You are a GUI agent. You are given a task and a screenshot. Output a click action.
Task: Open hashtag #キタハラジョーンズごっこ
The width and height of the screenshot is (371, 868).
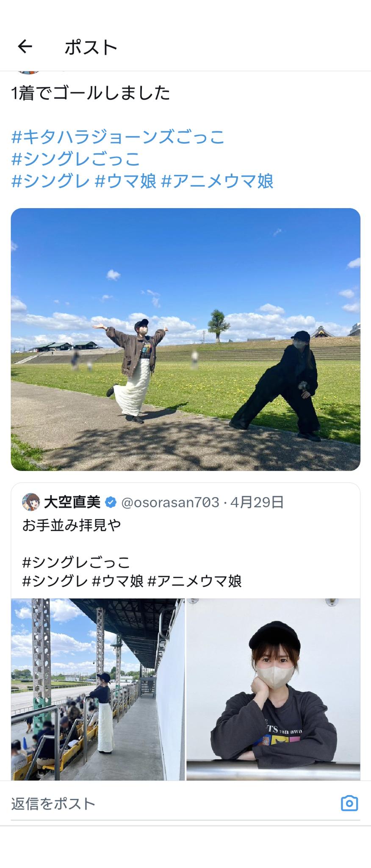117,136
